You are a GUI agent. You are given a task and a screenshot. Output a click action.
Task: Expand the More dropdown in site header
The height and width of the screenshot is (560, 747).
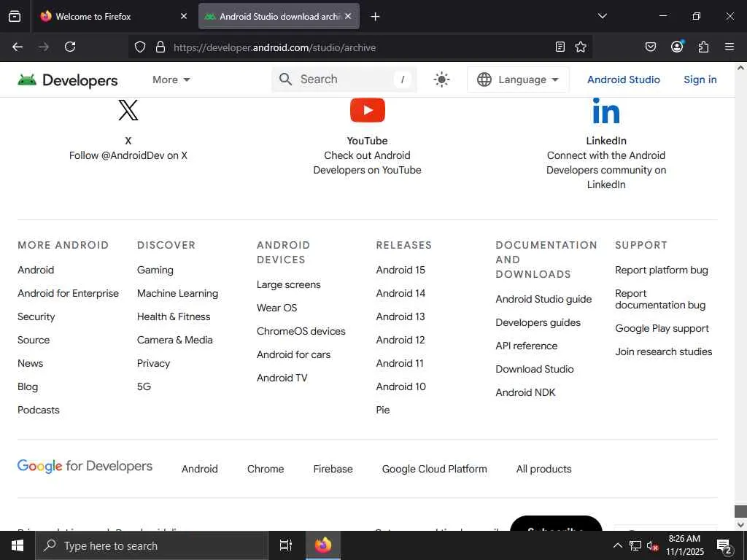click(171, 79)
